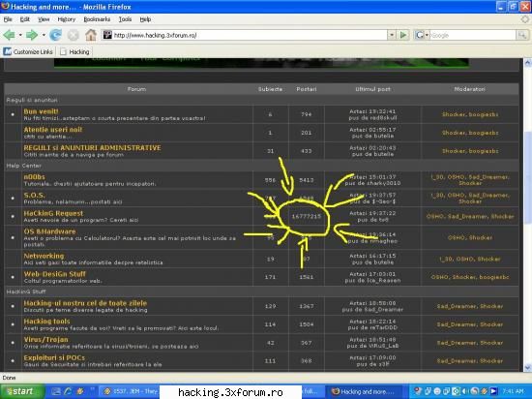This screenshot has width=532, height=399.
Task: Open the Edit menu
Action: tap(25, 19)
